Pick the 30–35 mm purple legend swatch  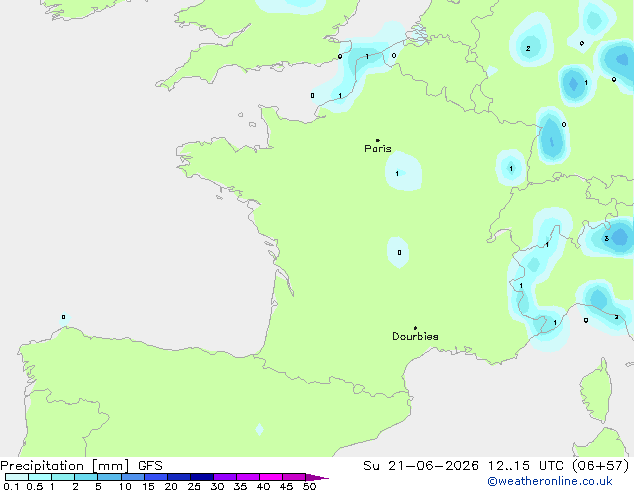click(225, 477)
